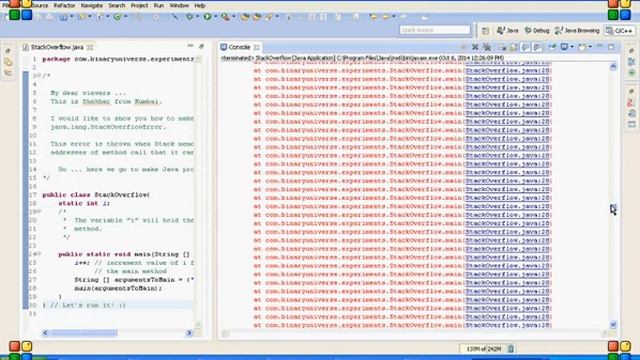Close the StackOverflow.java editor tab
640x360 pixels.
click(x=90, y=47)
